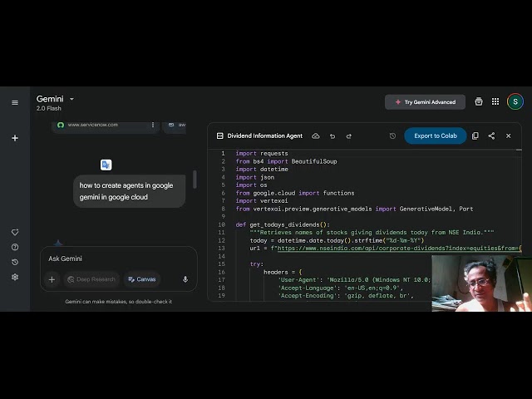
Task: Open the Gems shop icon in header
Action: (479, 101)
